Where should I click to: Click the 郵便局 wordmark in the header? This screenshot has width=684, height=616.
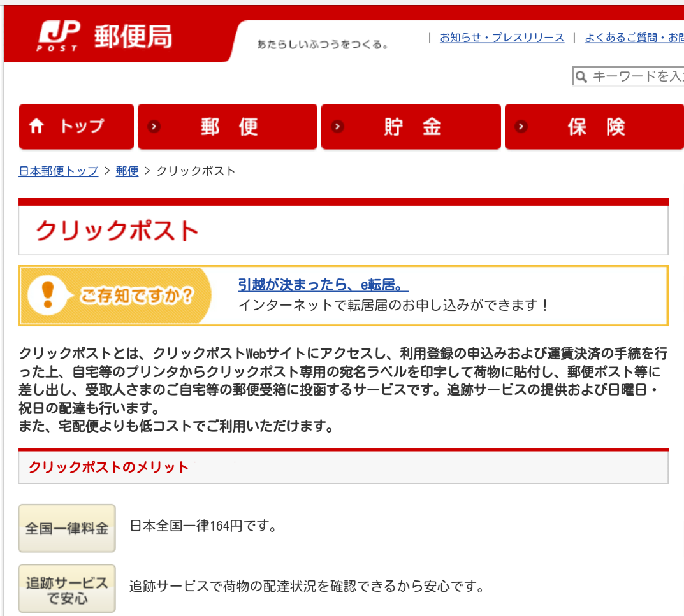133,37
